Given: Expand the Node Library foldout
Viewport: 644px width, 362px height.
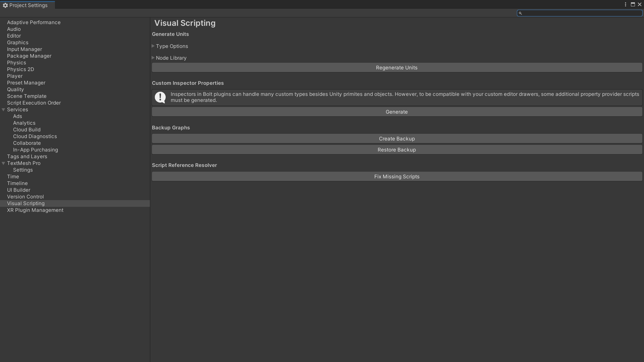Looking at the screenshot, I should tap(153, 58).
